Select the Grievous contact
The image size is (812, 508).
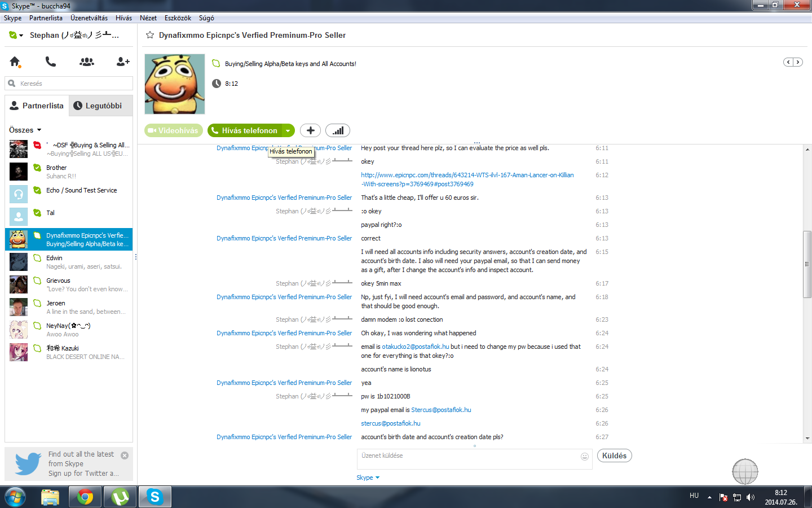pyautogui.click(x=69, y=284)
